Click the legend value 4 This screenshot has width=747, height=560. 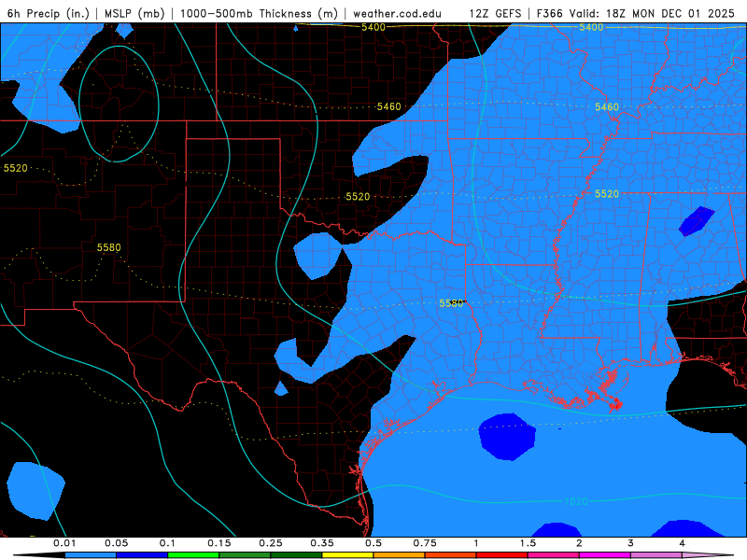click(x=683, y=543)
